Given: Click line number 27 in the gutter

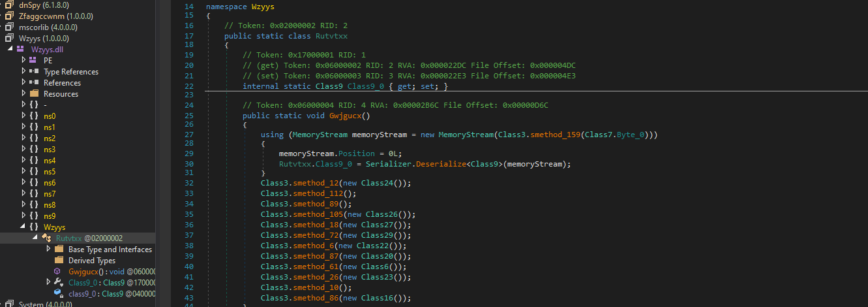Looking at the screenshot, I should (189, 135).
